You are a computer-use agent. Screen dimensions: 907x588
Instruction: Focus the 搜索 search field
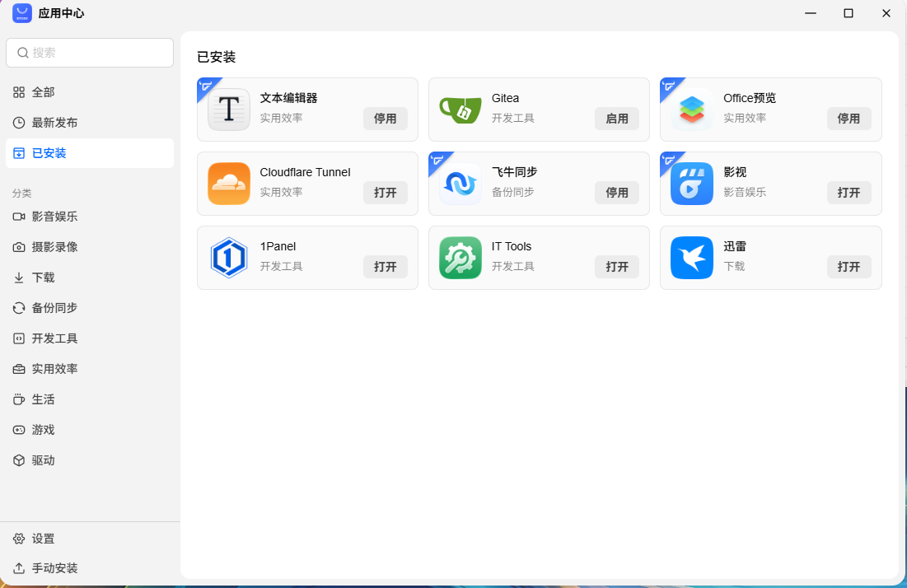[x=90, y=53]
